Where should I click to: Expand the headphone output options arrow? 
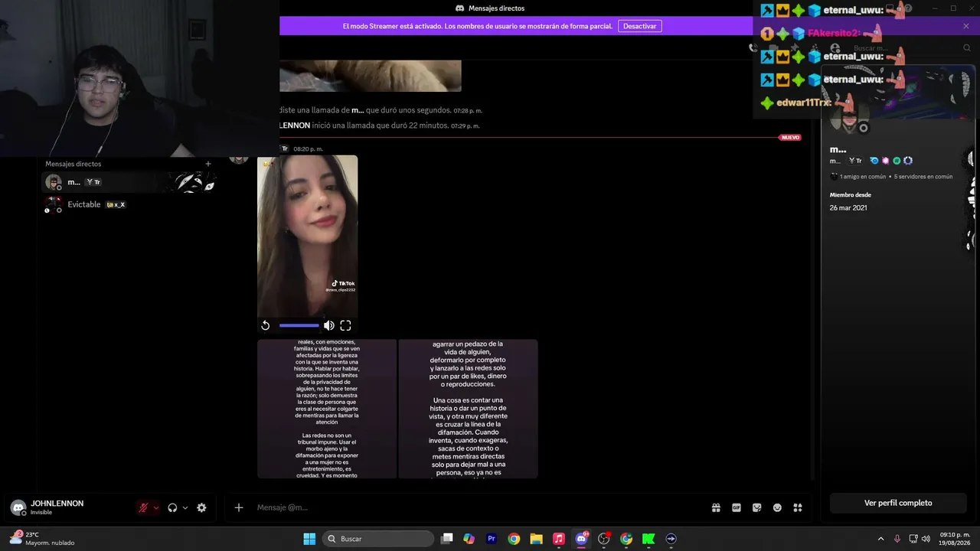click(x=185, y=507)
